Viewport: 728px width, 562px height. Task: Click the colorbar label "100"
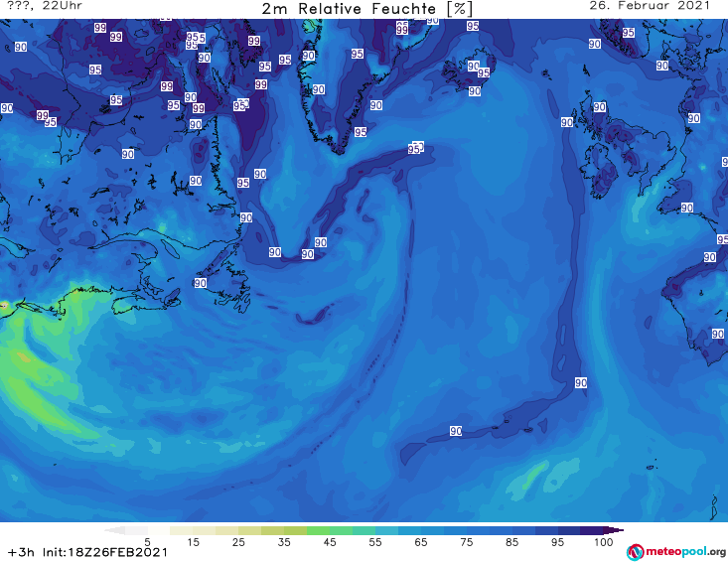[x=603, y=542]
